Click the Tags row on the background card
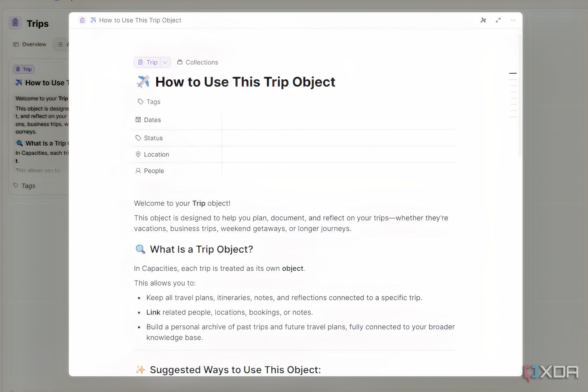Viewport: 588px width, 392px height. 24,186
